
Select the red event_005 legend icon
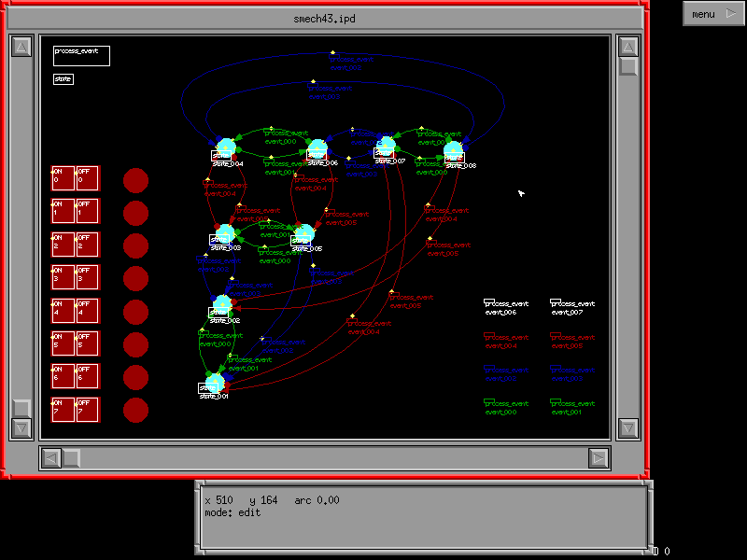556,337
